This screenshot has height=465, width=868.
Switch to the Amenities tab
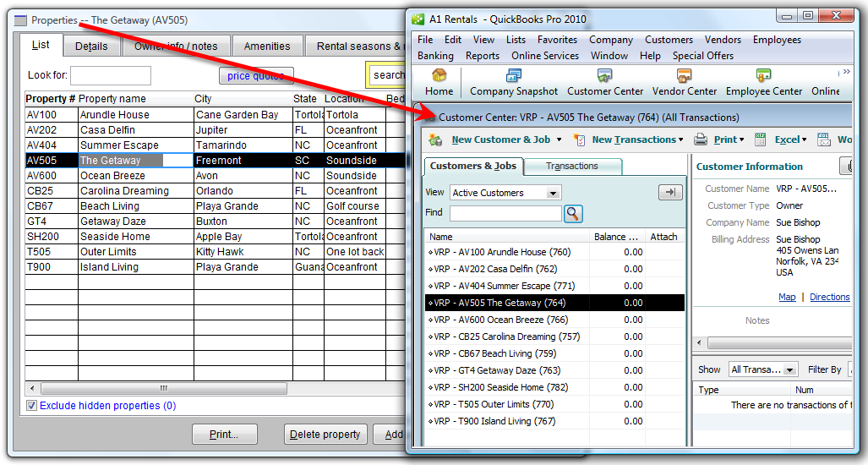point(267,46)
